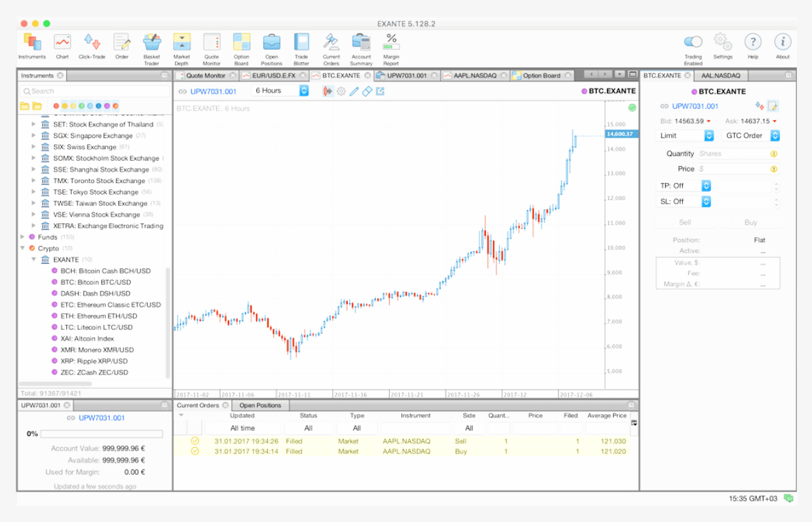Switch to the AAPL.NASDAQ chart tab
Viewport: 812px width, 522px height.
tap(475, 76)
